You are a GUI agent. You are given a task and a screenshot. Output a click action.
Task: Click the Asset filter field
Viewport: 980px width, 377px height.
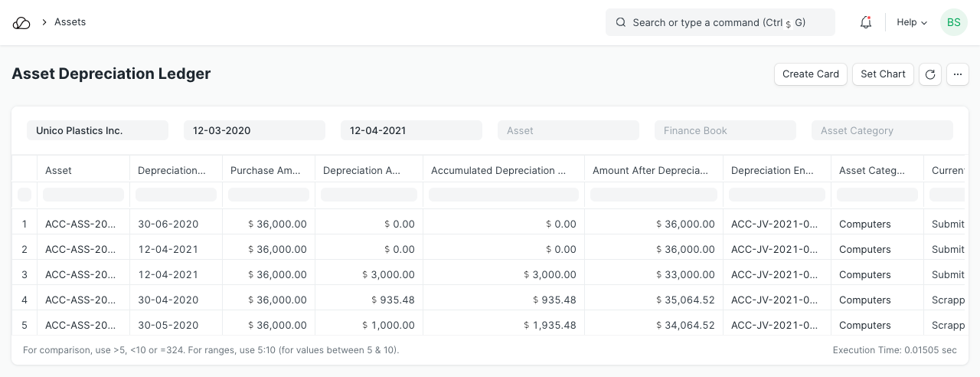(x=568, y=131)
